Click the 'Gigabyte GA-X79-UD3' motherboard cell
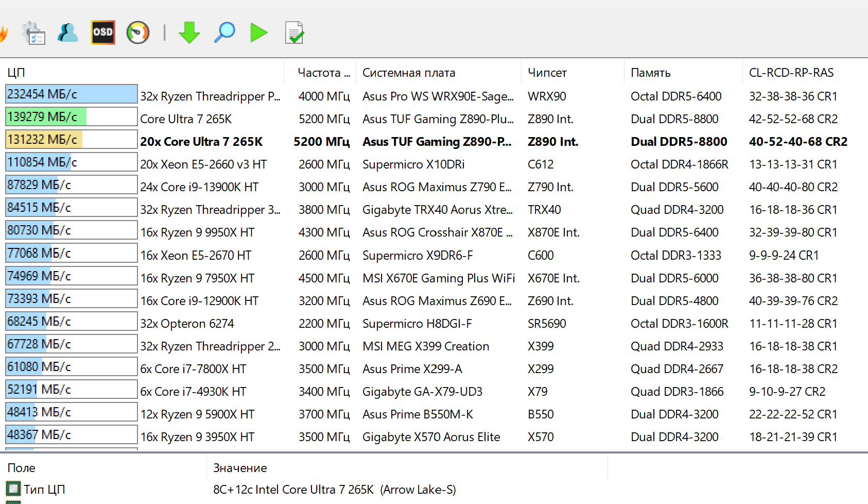 point(422,392)
